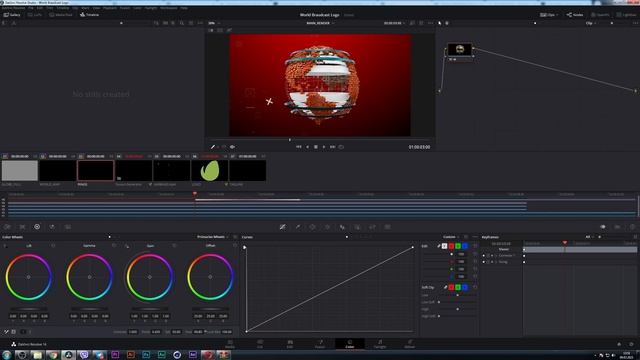This screenshot has width=640, height=360.
Task: Open the 3D stereoscopic palette
Action: (x=387, y=227)
